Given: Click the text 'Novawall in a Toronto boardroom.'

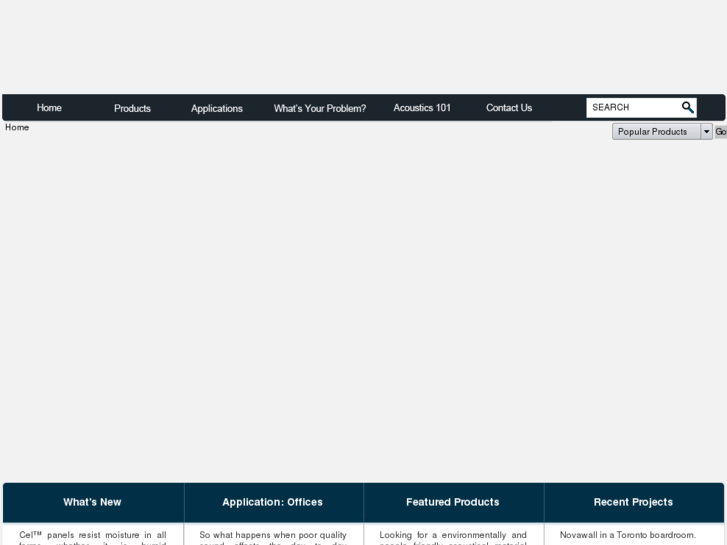Looking at the screenshot, I should pyautogui.click(x=628, y=535).
